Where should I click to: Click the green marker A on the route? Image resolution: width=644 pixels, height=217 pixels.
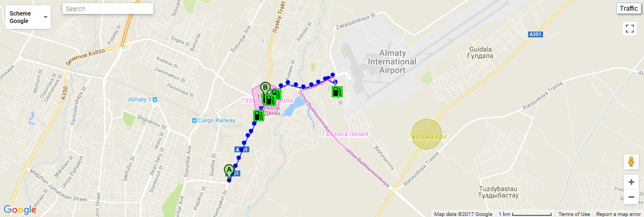(x=229, y=172)
